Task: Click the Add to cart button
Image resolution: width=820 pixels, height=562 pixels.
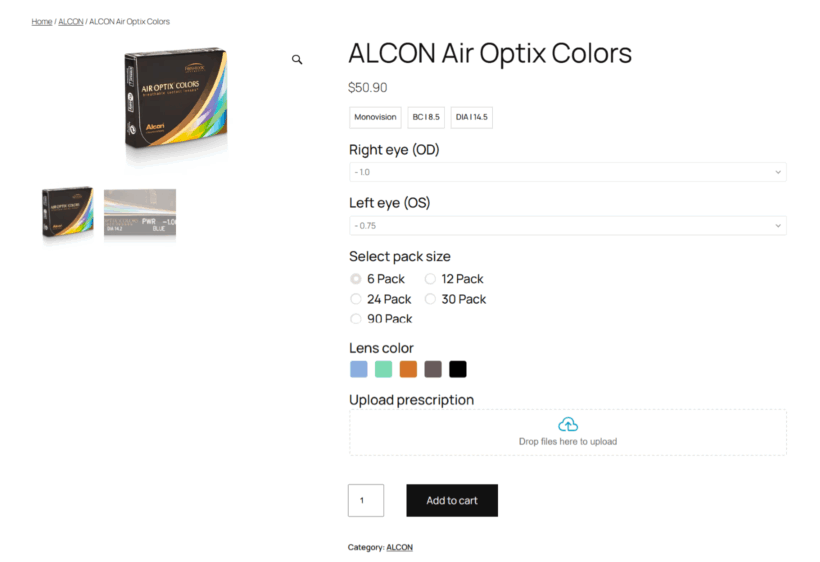Action: (x=452, y=500)
